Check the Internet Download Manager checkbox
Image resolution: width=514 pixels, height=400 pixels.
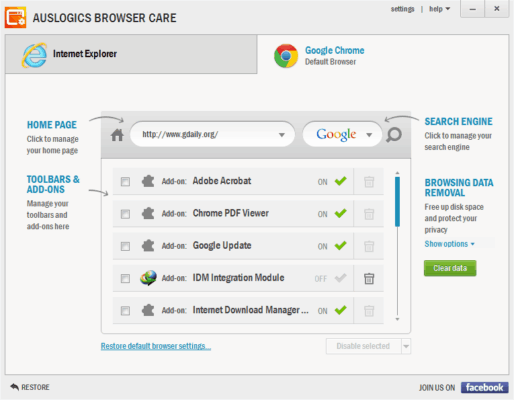pyautogui.click(x=125, y=311)
